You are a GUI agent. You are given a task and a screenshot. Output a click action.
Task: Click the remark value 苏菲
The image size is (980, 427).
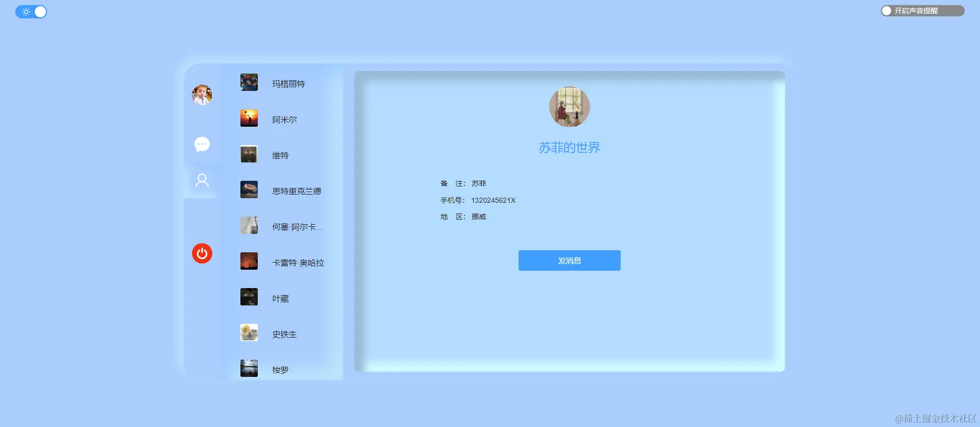479,183
